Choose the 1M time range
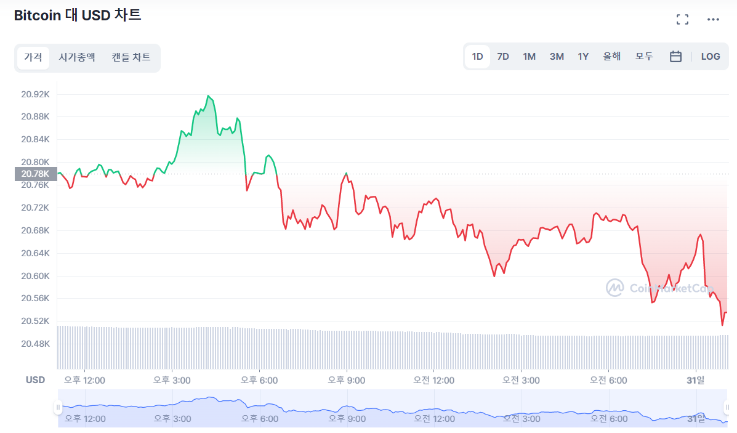Screen dimensions: 737x433 point(529,57)
